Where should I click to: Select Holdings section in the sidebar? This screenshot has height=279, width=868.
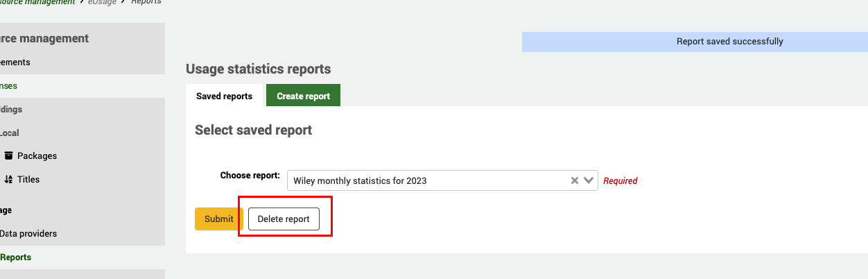[11, 110]
